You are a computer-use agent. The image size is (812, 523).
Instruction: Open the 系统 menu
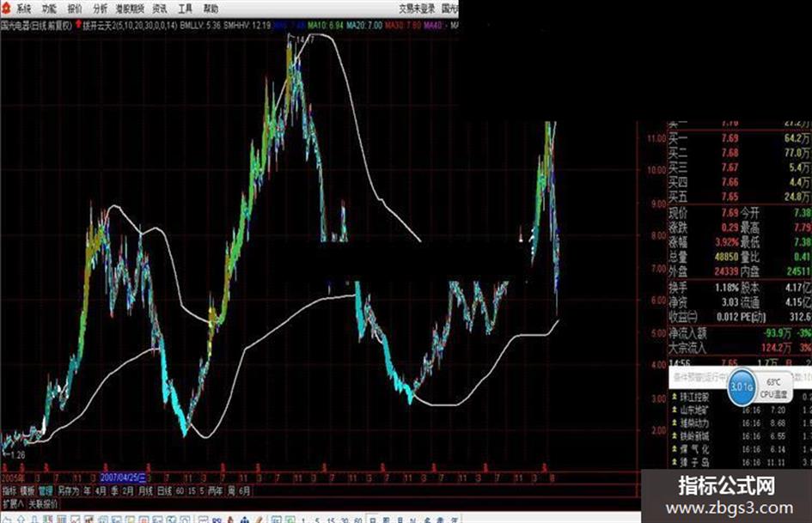tap(23, 9)
